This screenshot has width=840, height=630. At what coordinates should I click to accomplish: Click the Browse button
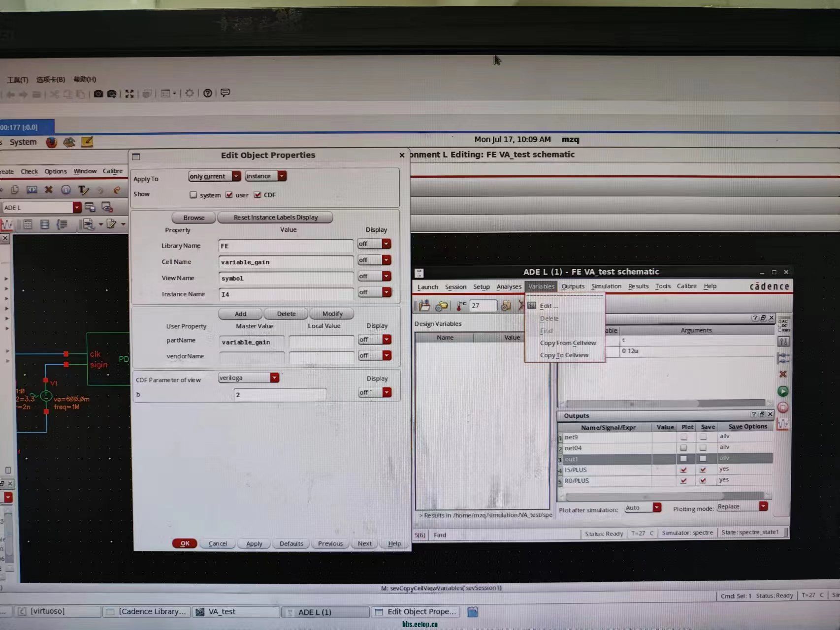pos(194,218)
